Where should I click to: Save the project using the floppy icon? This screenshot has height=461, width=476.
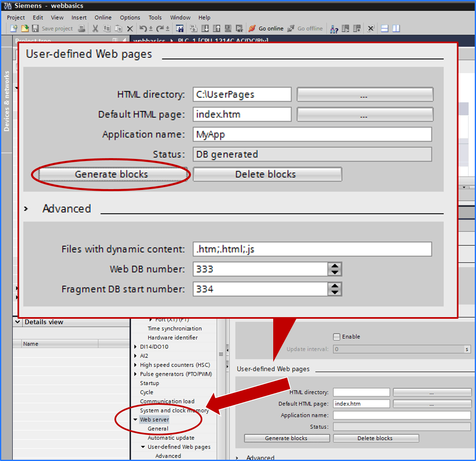click(35, 28)
